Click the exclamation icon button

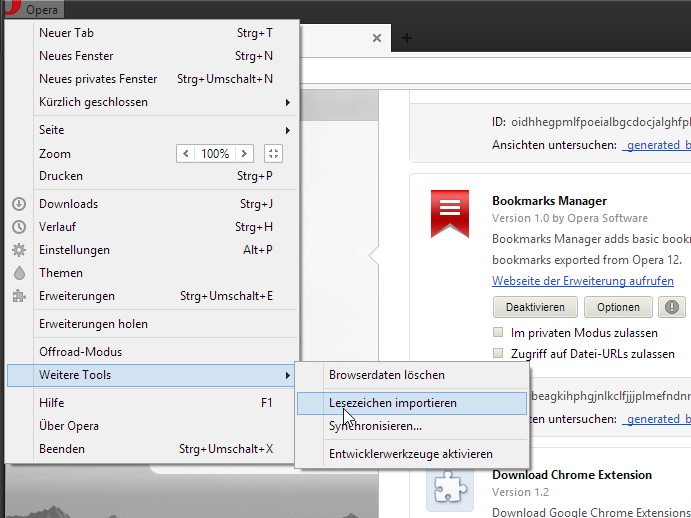pos(672,307)
